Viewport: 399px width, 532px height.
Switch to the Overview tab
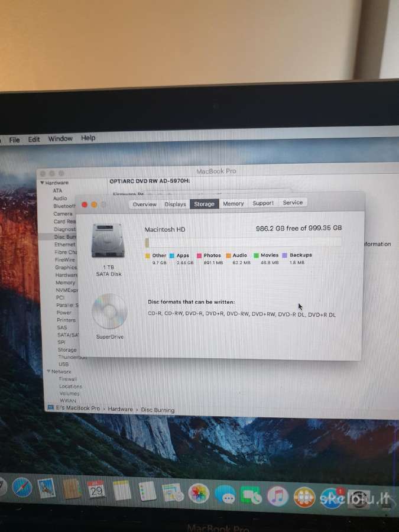[x=145, y=205]
